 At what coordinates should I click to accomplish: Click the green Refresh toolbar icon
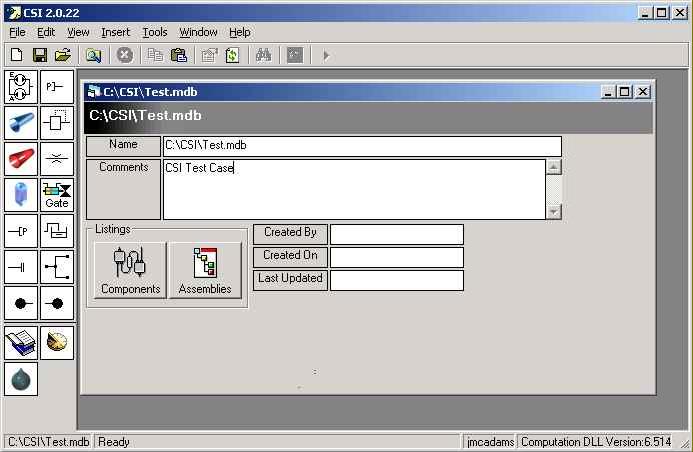(233, 55)
